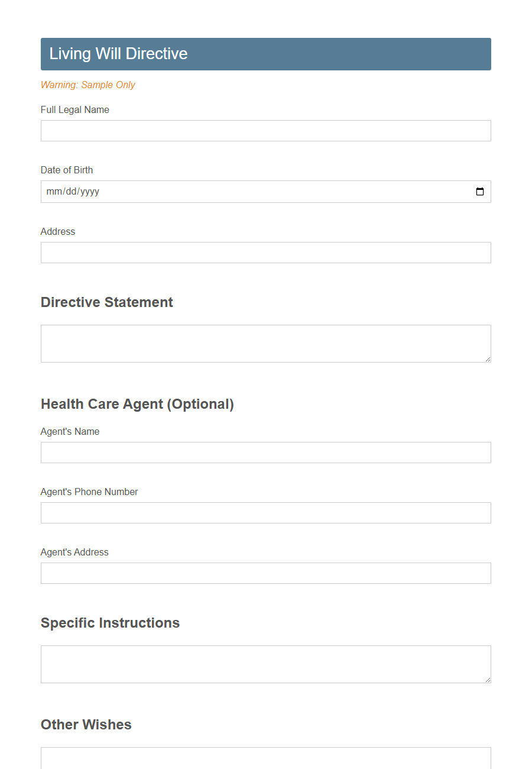532x769 pixels.
Task: Focus the Agent's Address field
Action: pos(265,573)
